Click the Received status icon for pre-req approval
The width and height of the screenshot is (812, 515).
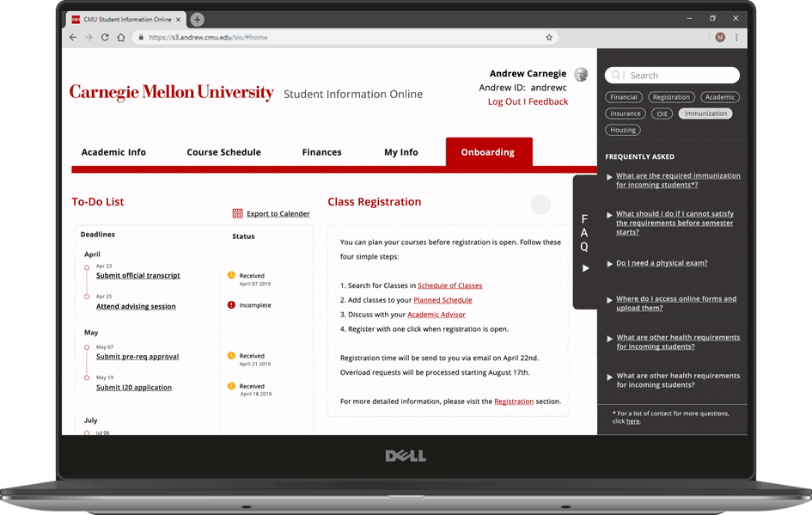point(231,355)
